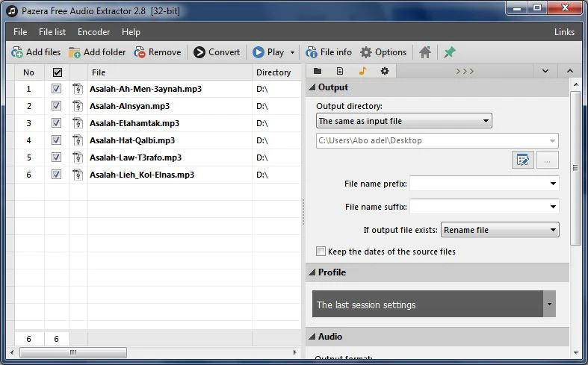Screen dimensions: 588x365
Task: Click file icon of Asalah-Ah-Men-3aynah.mp3
Action: tap(78, 89)
